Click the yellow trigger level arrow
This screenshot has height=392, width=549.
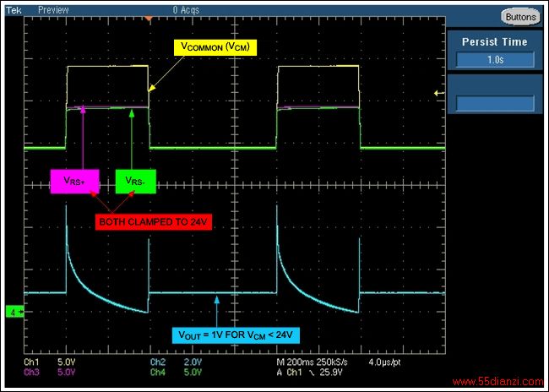[439, 93]
